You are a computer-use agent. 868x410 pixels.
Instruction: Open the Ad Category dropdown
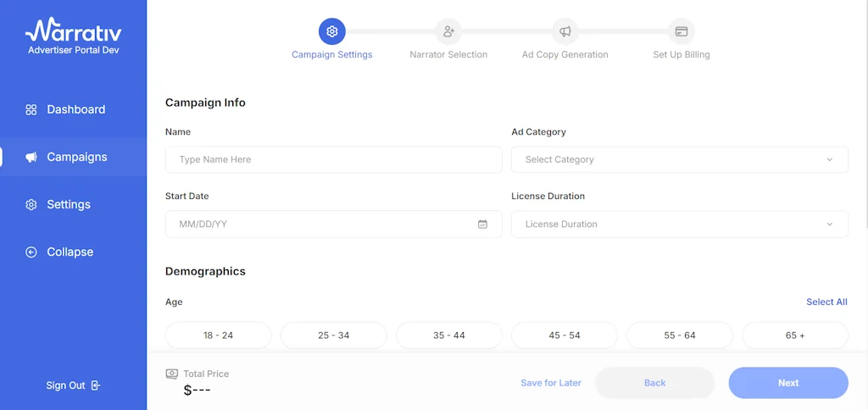click(679, 159)
